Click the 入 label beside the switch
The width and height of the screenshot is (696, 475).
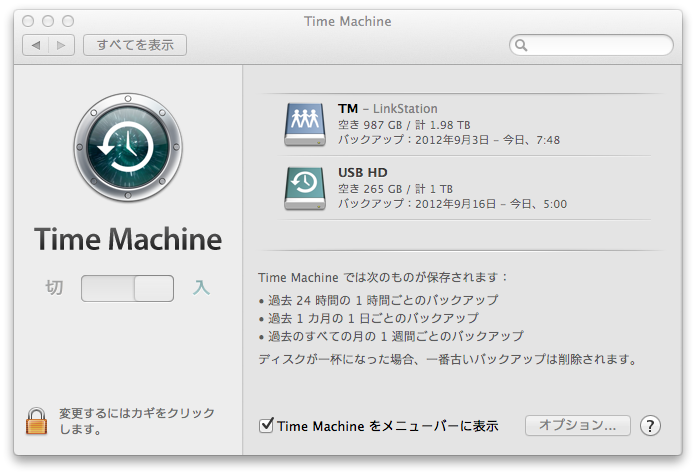(201, 288)
